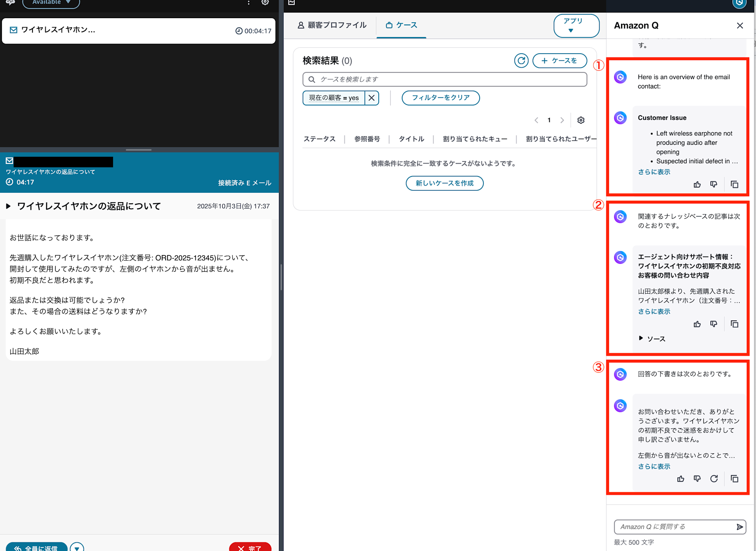The height and width of the screenshot is (551, 756).
Task: Open the Available status dropdown
Action: (51, 3)
